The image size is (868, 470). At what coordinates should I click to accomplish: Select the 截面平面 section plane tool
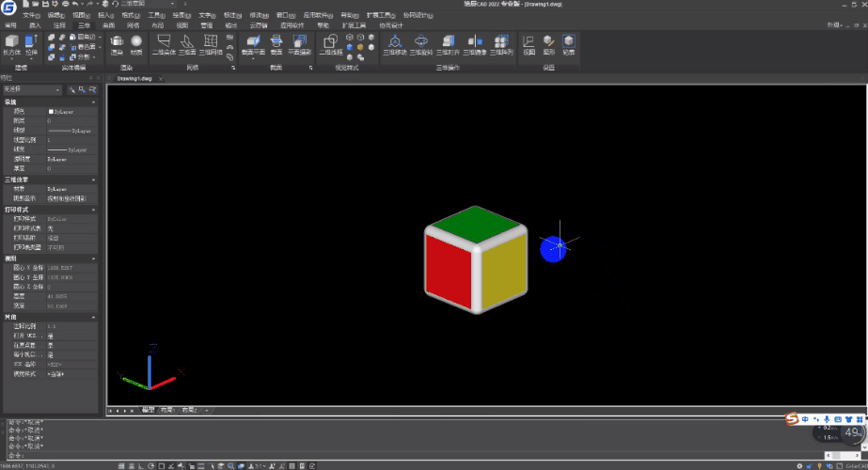[253, 45]
